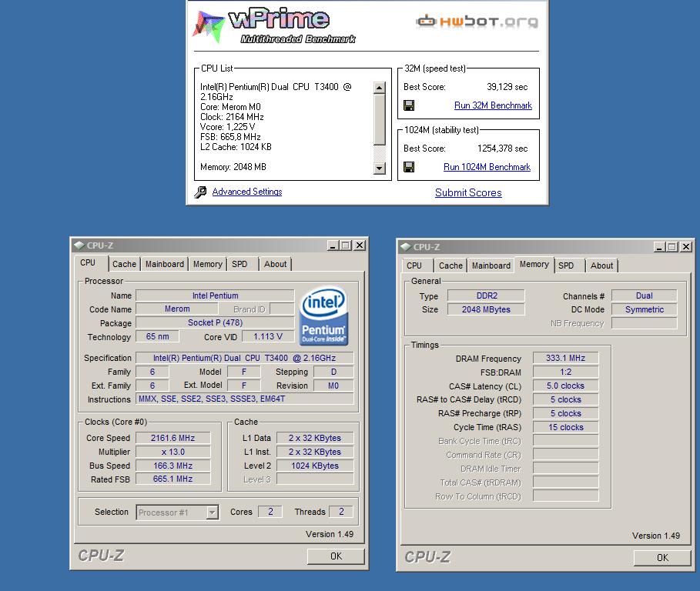Click the memory Size value 2048 MBytes
The height and width of the screenshot is (591, 700).
486,309
